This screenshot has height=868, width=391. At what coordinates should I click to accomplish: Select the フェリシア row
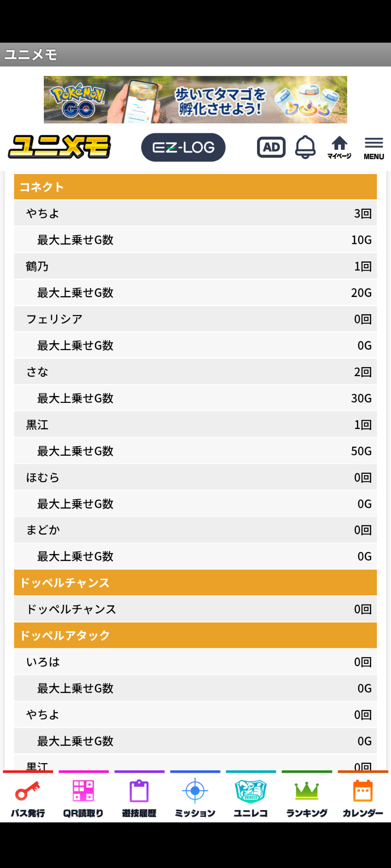[x=195, y=319]
